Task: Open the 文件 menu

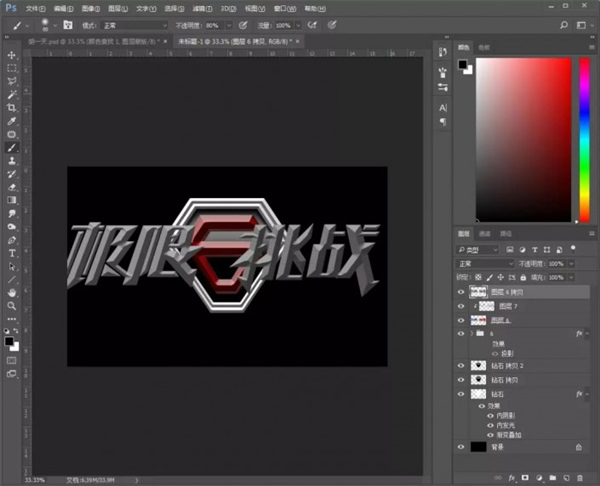Action: pos(35,8)
